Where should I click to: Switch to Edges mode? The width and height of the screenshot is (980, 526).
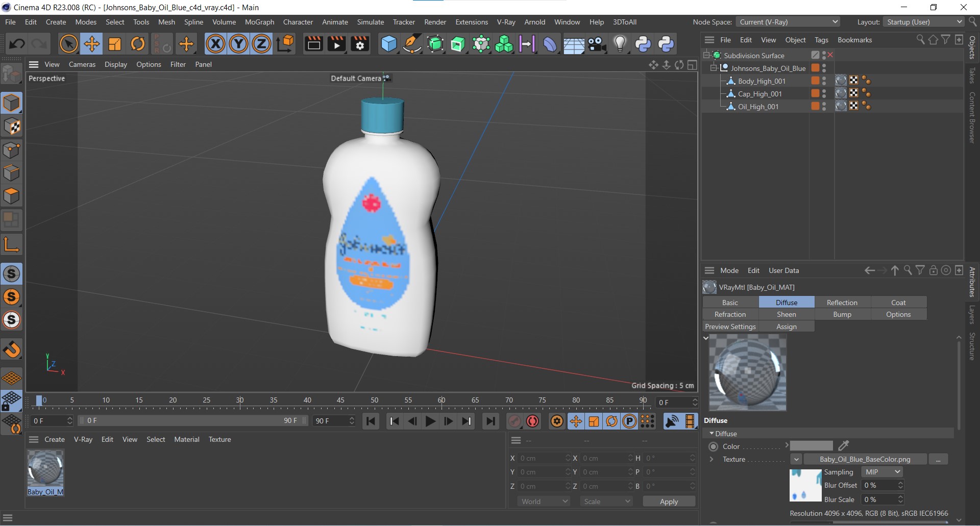[11, 173]
